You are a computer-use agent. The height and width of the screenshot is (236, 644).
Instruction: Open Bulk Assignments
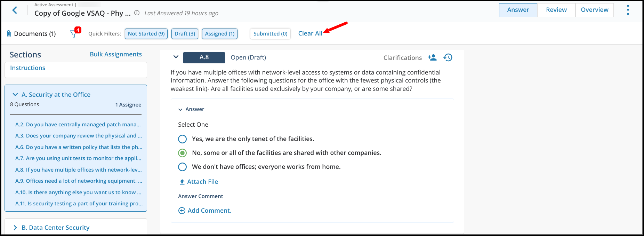(x=116, y=54)
